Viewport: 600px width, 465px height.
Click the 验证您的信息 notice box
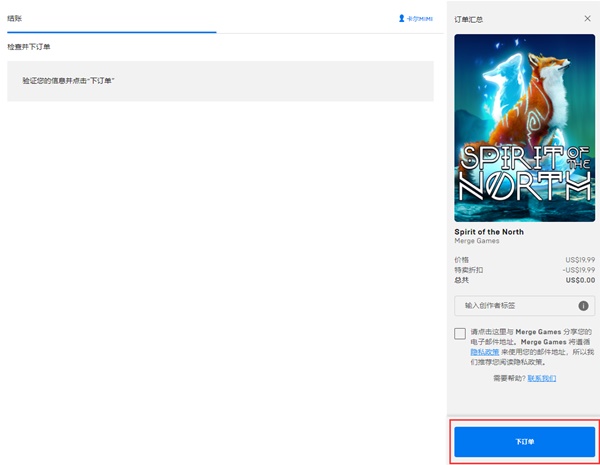click(x=220, y=80)
